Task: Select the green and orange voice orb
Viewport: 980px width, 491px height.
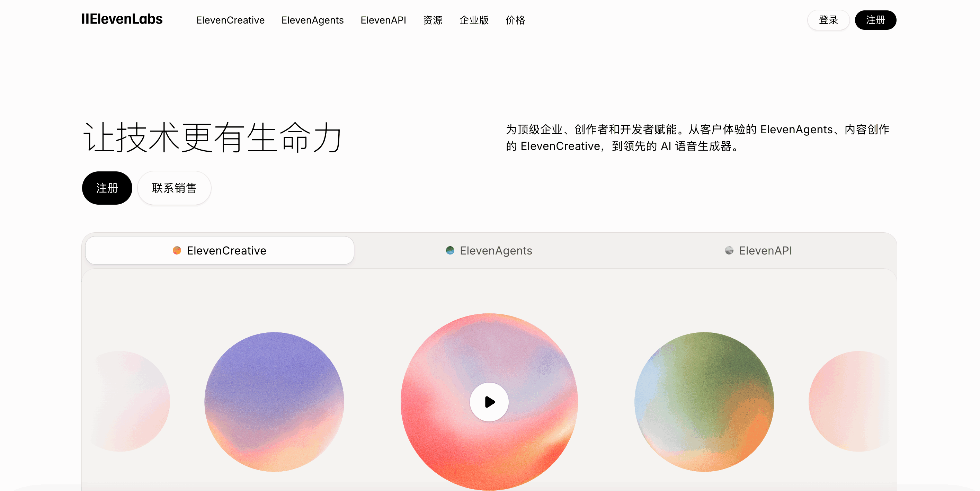Action: coord(704,402)
